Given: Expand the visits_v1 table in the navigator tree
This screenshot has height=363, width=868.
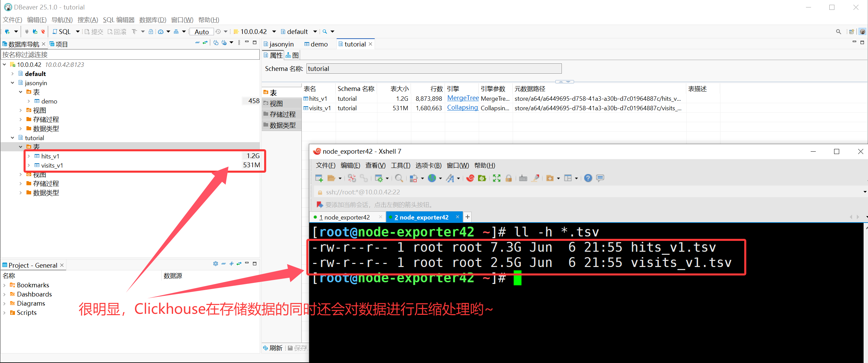Looking at the screenshot, I should point(29,165).
